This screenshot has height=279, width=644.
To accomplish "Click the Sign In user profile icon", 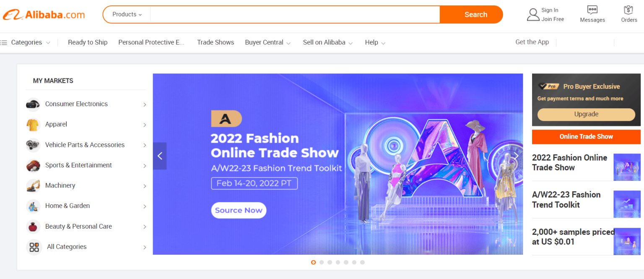I will click(533, 15).
